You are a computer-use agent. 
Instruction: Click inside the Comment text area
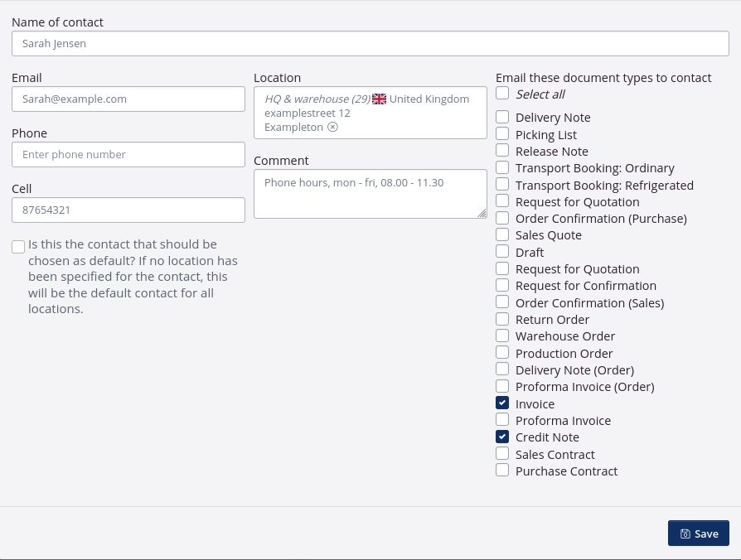(x=370, y=195)
